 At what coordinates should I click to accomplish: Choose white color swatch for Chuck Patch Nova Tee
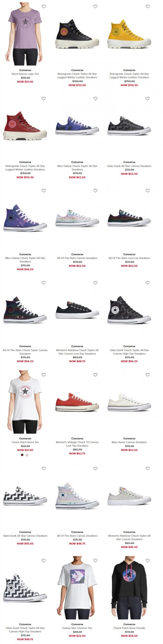(x=27, y=455)
